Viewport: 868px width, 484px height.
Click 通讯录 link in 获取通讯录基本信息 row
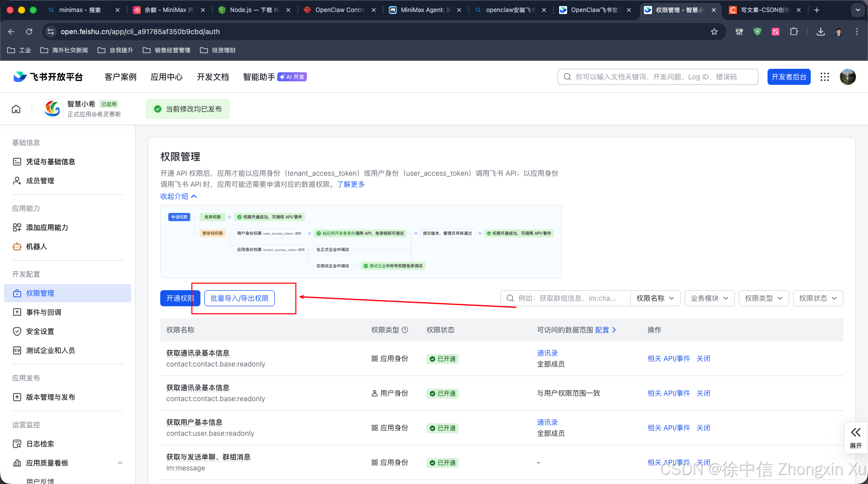coord(548,353)
